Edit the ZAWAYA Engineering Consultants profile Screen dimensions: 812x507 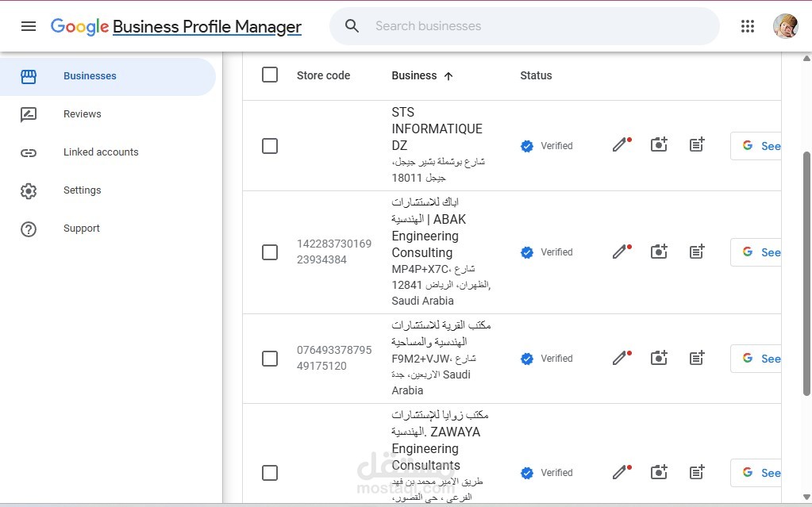[x=619, y=472]
